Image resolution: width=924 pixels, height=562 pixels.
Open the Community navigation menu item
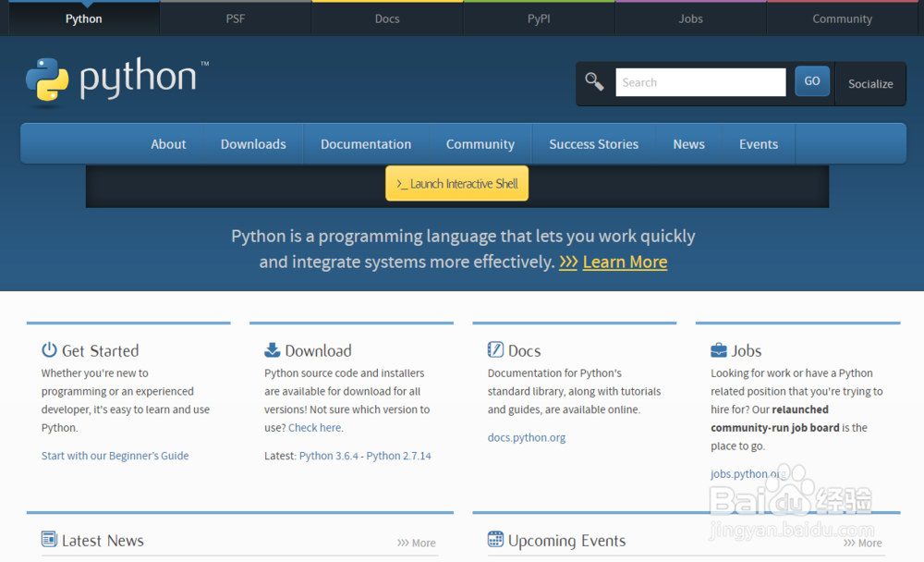tap(480, 144)
